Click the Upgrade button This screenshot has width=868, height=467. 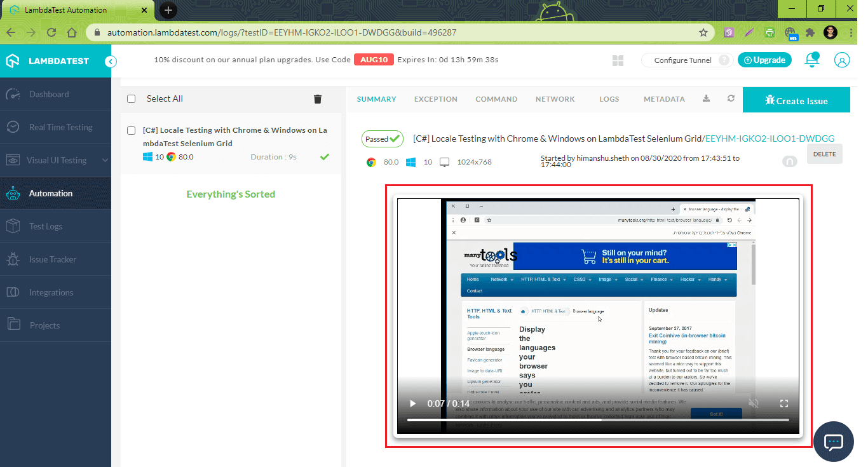coord(764,60)
